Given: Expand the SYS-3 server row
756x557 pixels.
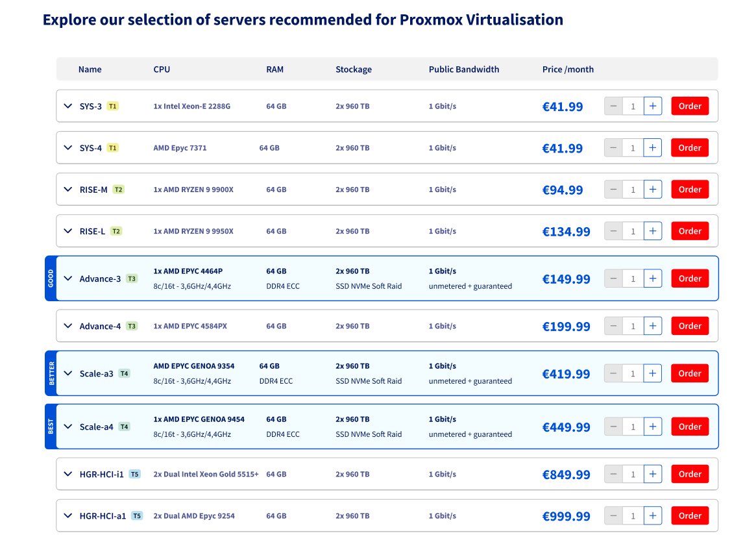Looking at the screenshot, I should point(68,106).
